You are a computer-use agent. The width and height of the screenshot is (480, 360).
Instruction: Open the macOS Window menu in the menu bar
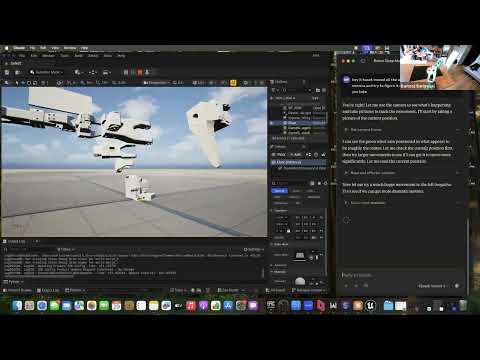[70, 48]
